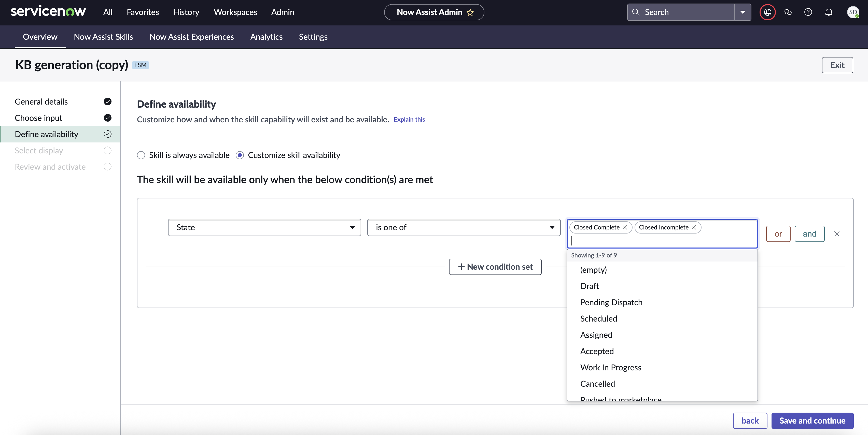This screenshot has width=868, height=435.
Task: Open the chat sidebar icon
Action: (788, 12)
